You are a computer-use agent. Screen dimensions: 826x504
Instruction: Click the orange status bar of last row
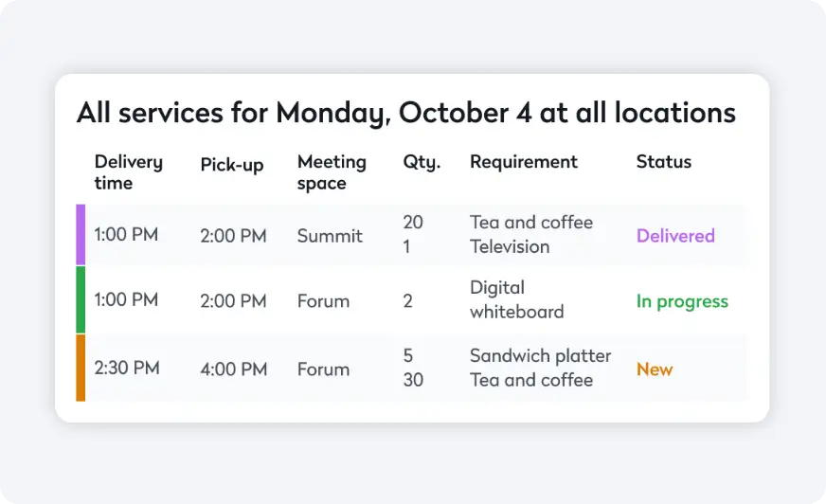click(x=81, y=368)
